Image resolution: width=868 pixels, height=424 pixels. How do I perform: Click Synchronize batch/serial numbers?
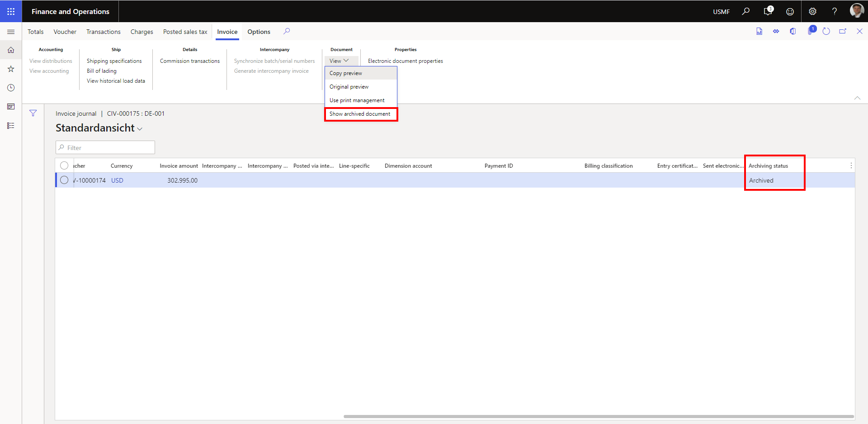[x=274, y=61]
